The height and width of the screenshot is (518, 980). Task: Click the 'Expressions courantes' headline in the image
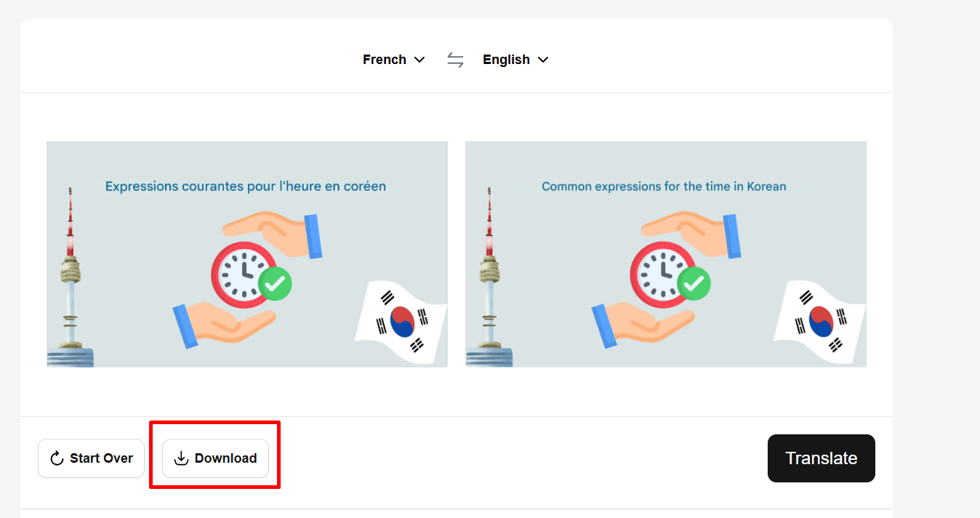pyautogui.click(x=246, y=186)
